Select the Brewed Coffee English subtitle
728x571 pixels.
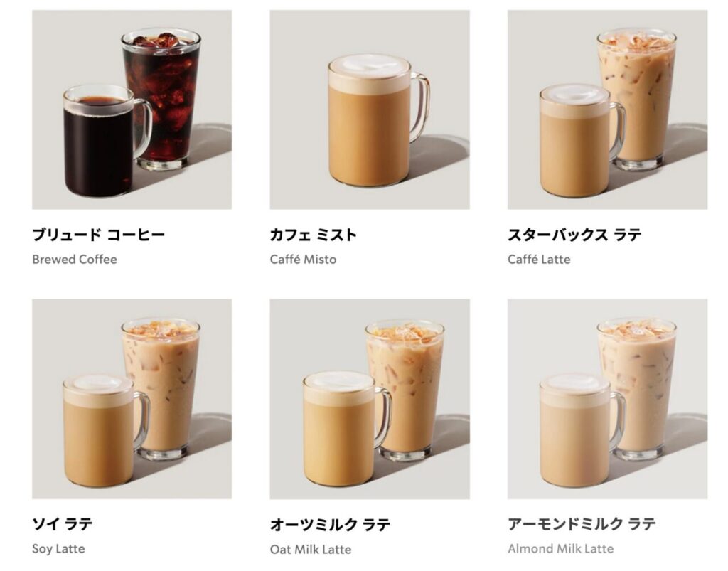[74, 259]
